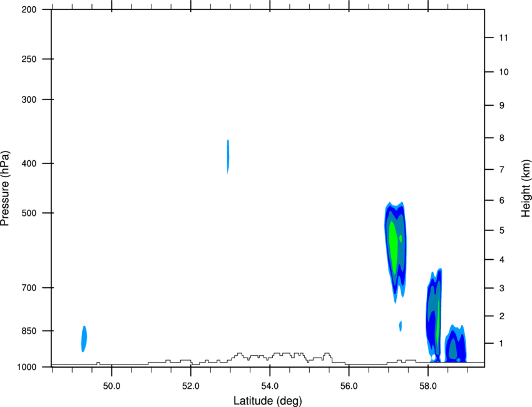This screenshot has height=407, width=532.
Task: Click the 9 km height label
Action: click(x=502, y=106)
